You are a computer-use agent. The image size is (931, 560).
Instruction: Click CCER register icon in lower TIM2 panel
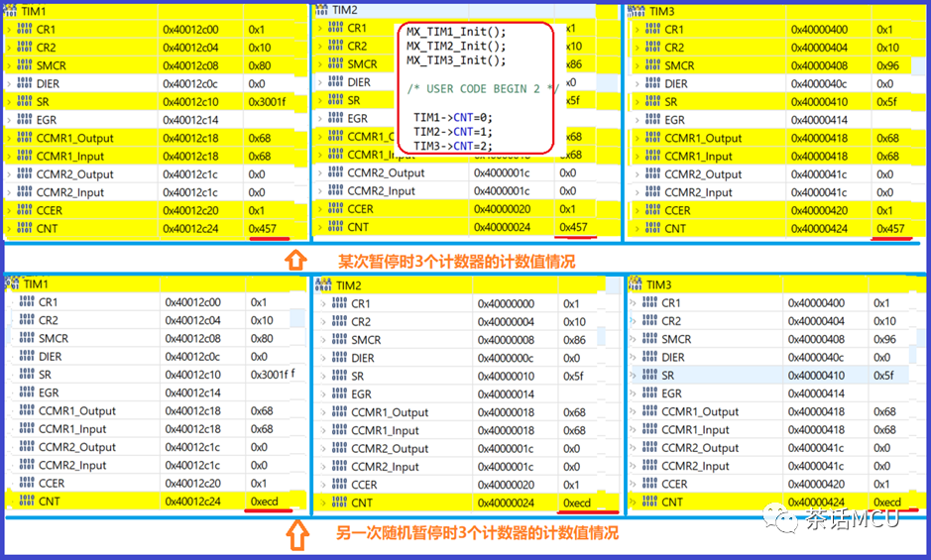click(x=340, y=484)
